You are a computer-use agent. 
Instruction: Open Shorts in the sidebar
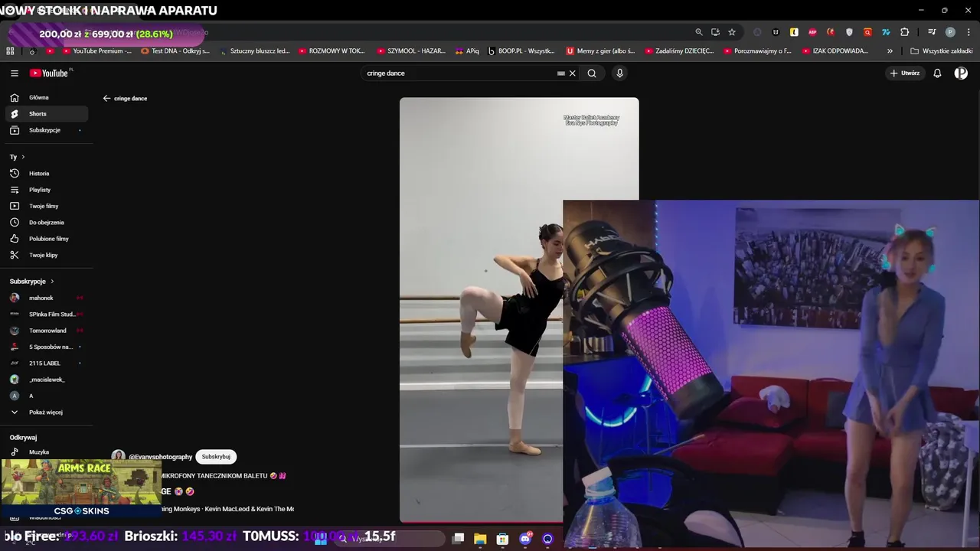(x=47, y=114)
